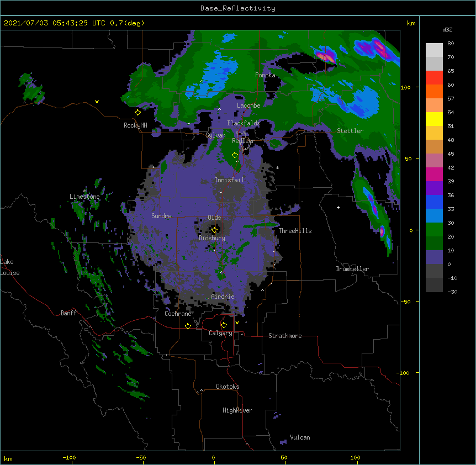
Task: Click the Sylvan label
Action: (215, 135)
